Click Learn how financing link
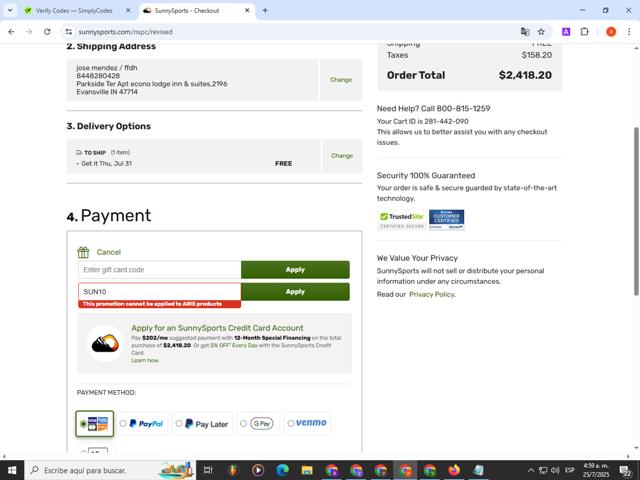This screenshot has height=480, width=640. pyautogui.click(x=145, y=360)
